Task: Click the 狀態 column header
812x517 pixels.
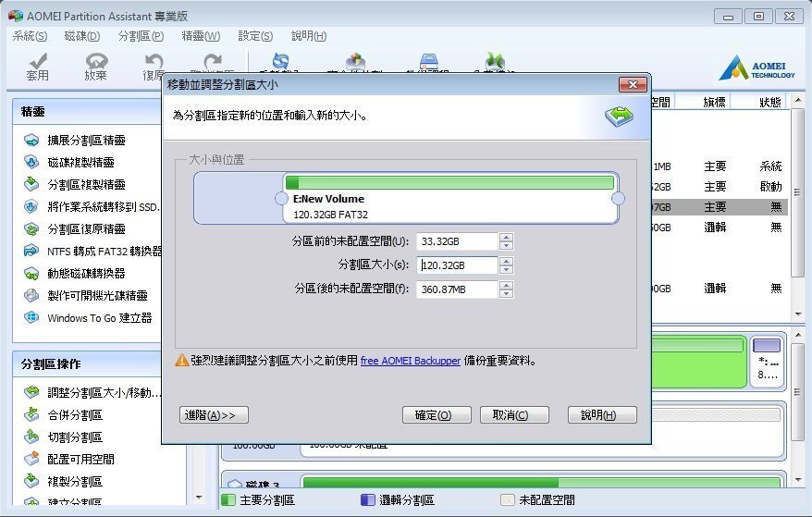Action: pyautogui.click(x=770, y=103)
